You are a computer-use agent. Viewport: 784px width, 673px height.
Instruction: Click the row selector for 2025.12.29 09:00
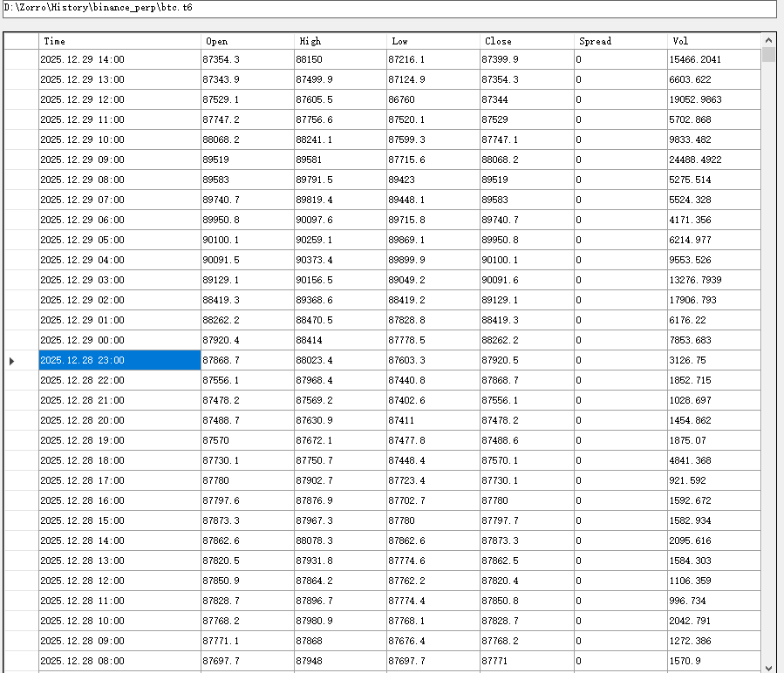21,160
